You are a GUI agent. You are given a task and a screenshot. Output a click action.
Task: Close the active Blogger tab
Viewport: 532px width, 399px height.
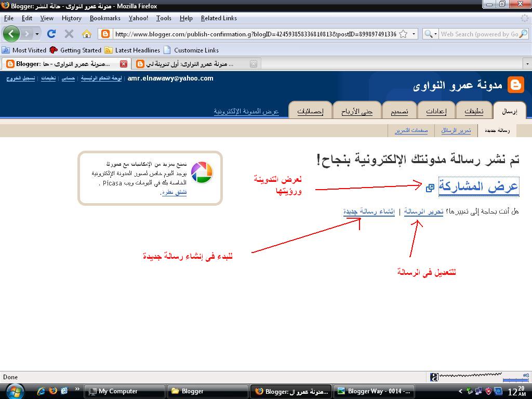[x=124, y=64]
